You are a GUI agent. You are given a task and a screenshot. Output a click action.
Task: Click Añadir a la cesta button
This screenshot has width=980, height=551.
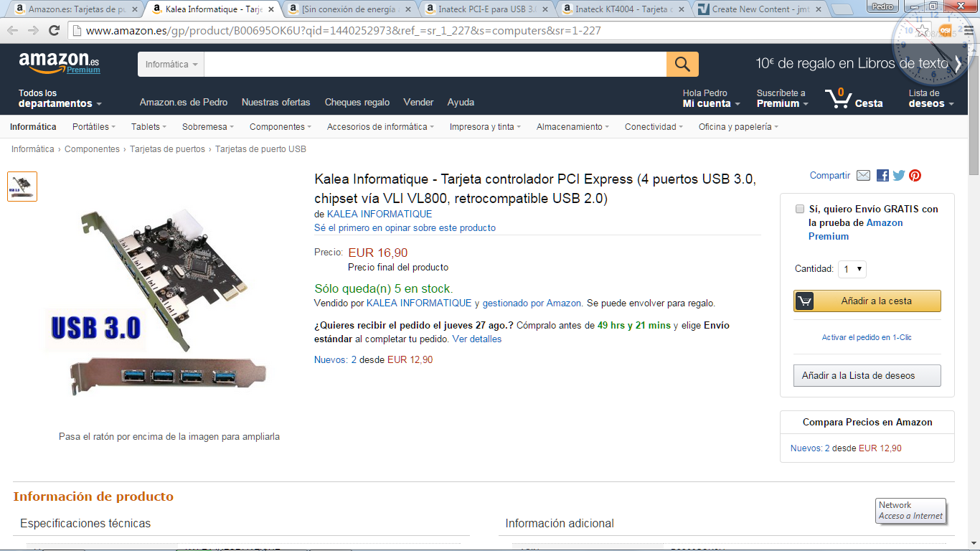(x=867, y=301)
